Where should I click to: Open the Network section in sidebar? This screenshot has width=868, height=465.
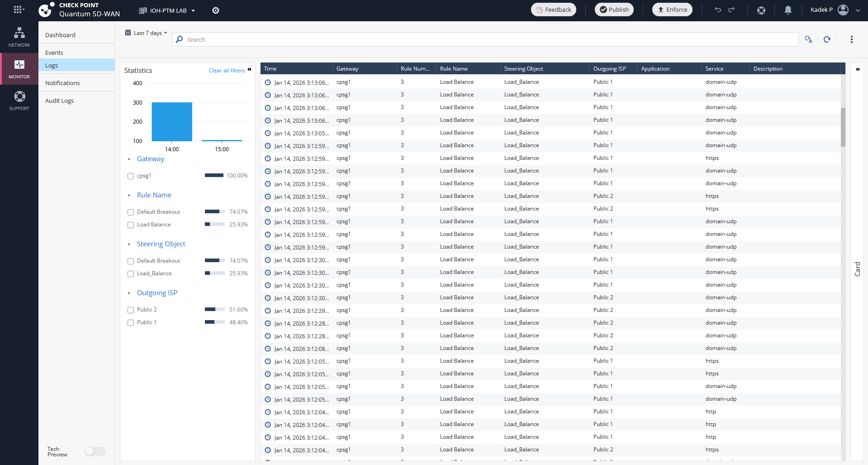tap(19, 37)
